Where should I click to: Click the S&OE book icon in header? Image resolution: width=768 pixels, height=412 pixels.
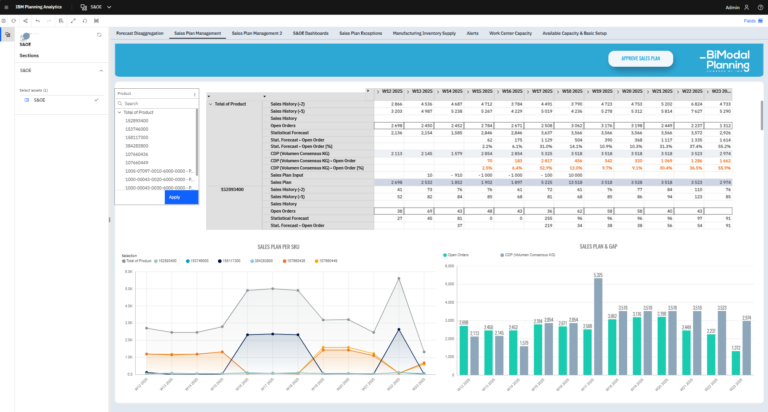click(x=84, y=7)
